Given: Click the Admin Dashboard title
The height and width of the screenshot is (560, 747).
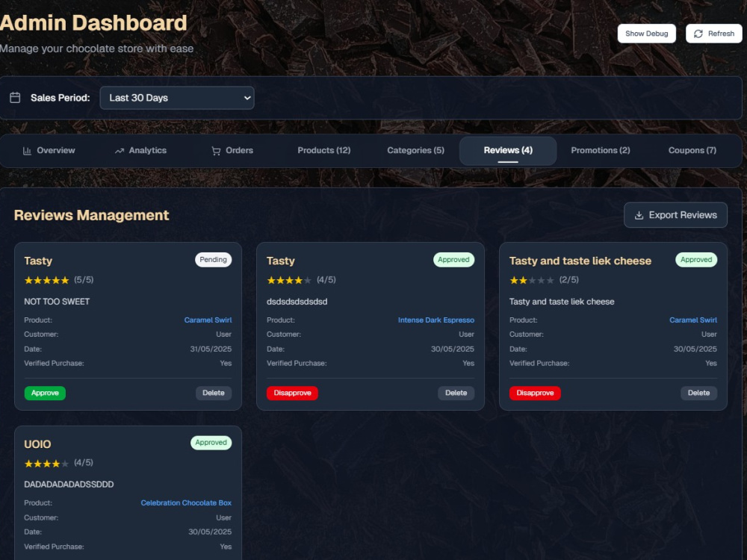Looking at the screenshot, I should tap(93, 23).
